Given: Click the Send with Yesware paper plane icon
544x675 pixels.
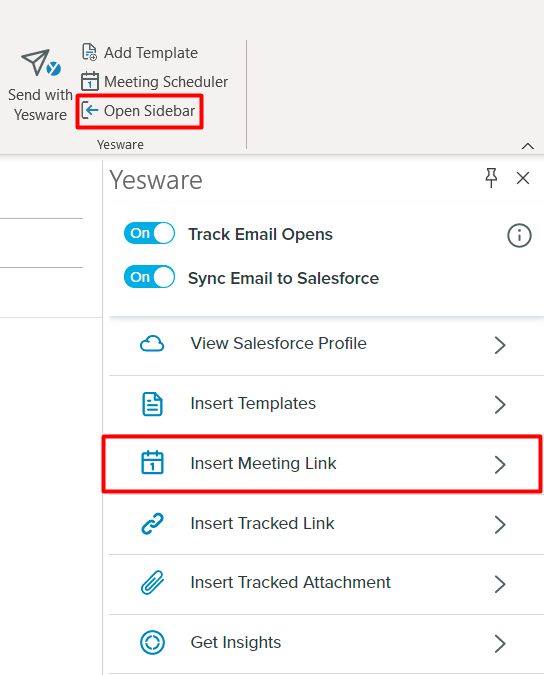Looking at the screenshot, I should [x=41, y=63].
